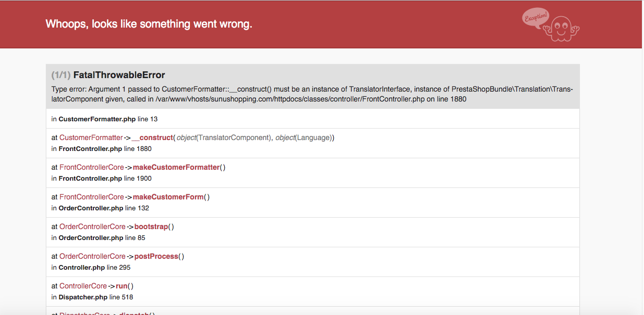Open CustomerFormatter.php line 13 entry

coord(104,119)
